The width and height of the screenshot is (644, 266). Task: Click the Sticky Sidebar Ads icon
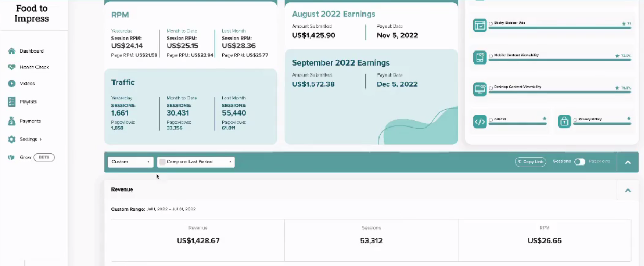click(x=479, y=25)
